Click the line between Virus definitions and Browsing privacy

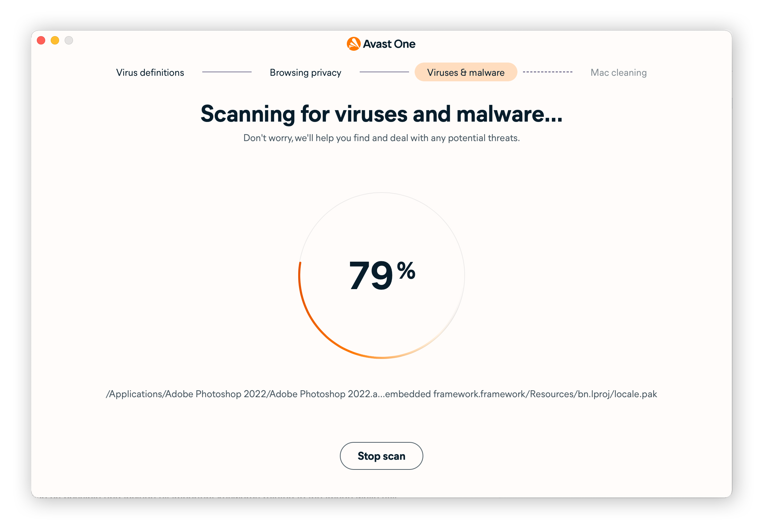(x=227, y=72)
